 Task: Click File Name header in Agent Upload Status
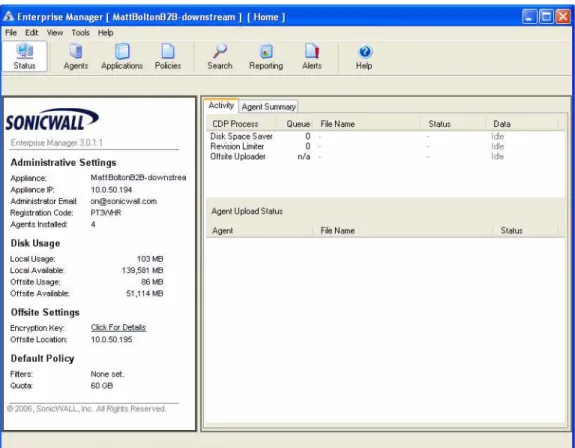pyautogui.click(x=403, y=231)
